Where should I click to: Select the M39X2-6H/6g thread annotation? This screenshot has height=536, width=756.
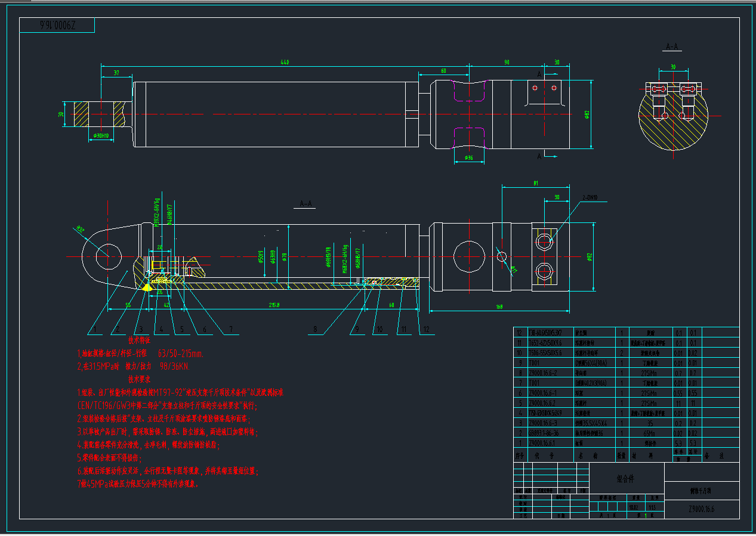point(156,213)
